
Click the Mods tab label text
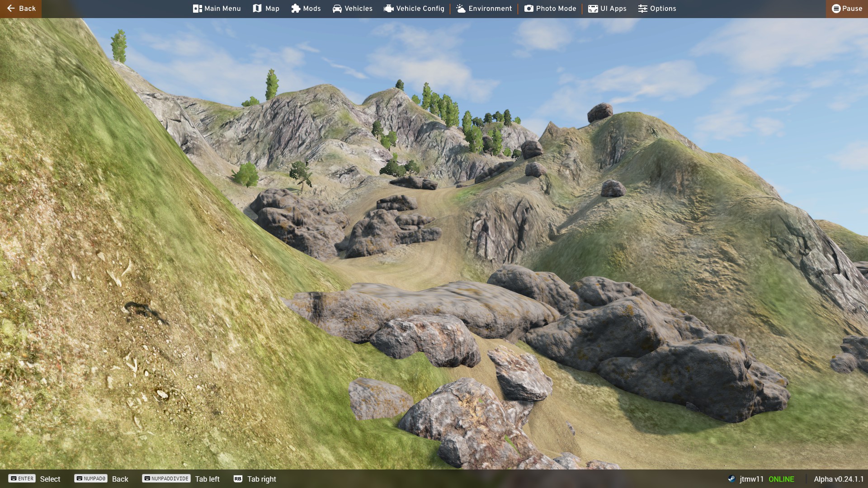click(x=312, y=9)
